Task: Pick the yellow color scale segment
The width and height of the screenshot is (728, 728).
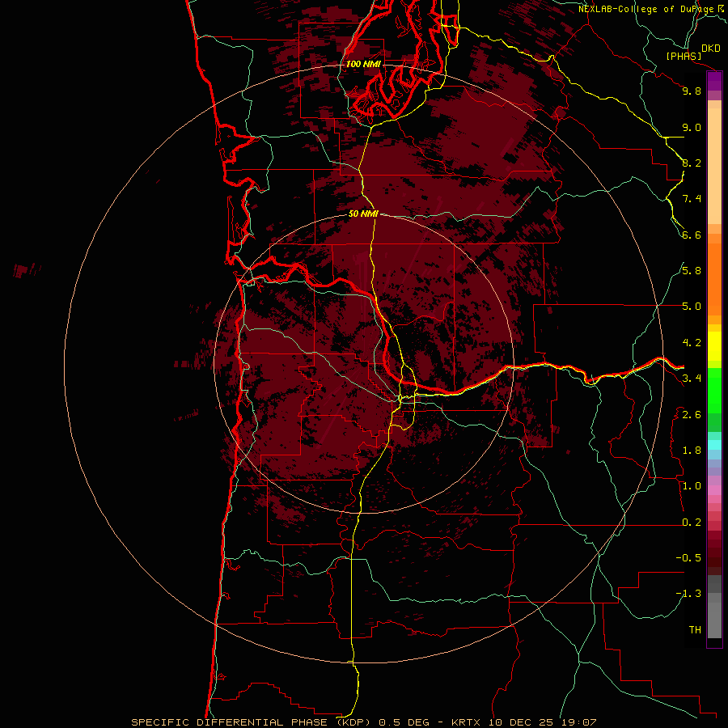Action: pos(714,346)
